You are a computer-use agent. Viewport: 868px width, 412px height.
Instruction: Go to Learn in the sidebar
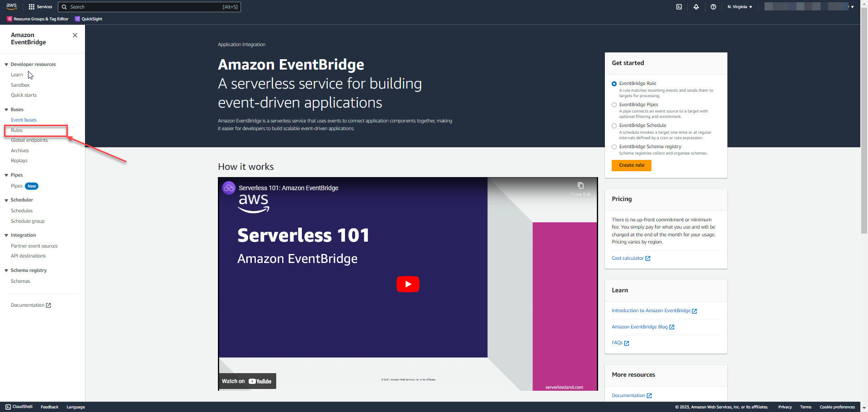click(x=17, y=75)
